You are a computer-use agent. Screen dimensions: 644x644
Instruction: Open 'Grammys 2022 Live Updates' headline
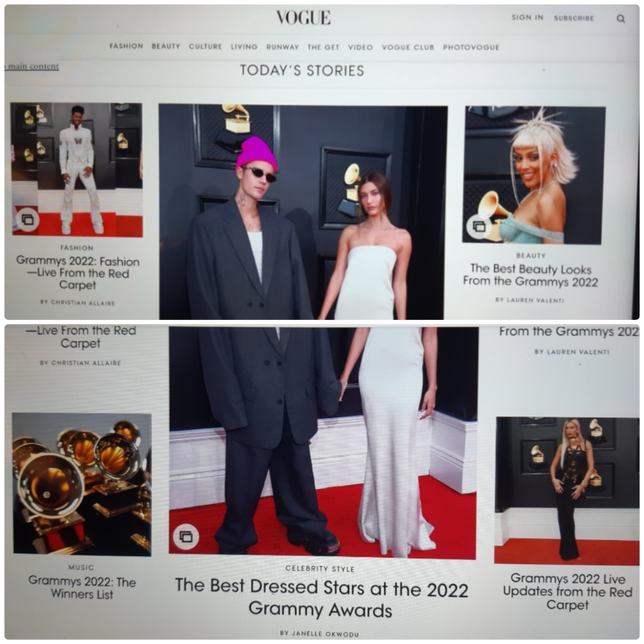pos(568,592)
